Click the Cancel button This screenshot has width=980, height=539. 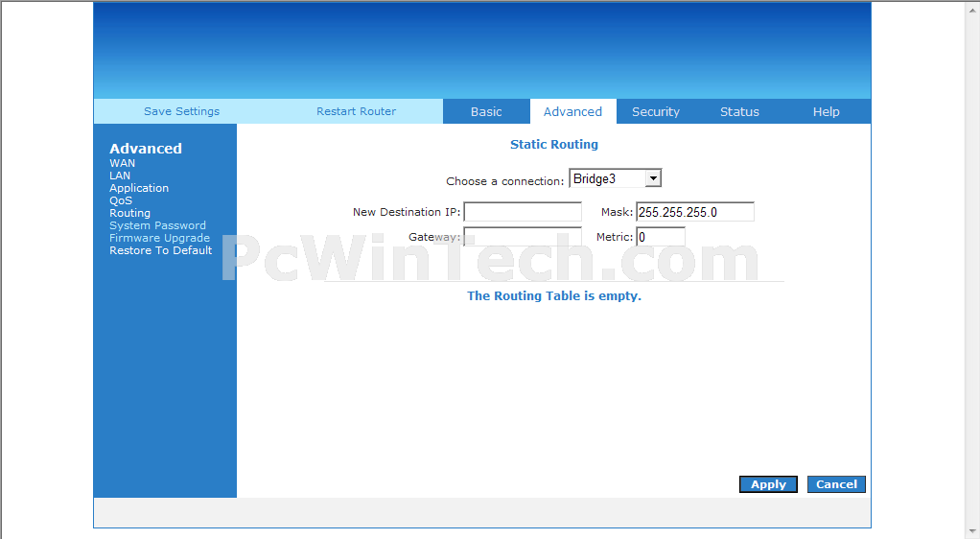tap(836, 484)
